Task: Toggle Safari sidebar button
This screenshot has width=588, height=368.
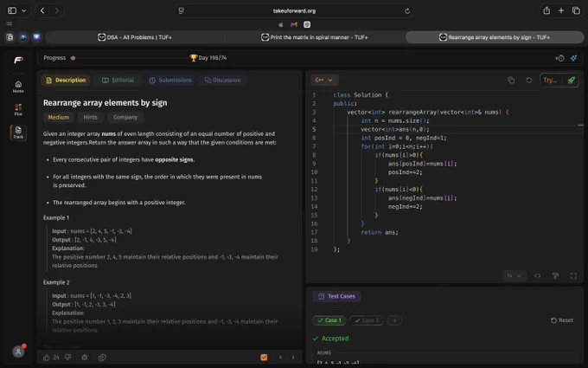Action: [x=12, y=10]
